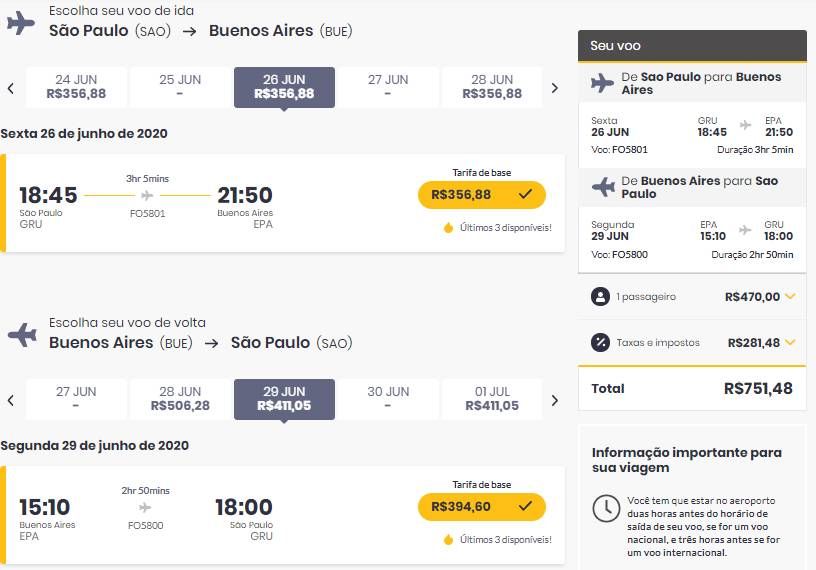Toggle the R$356,88 base fare selection

pyautogui.click(x=481, y=195)
